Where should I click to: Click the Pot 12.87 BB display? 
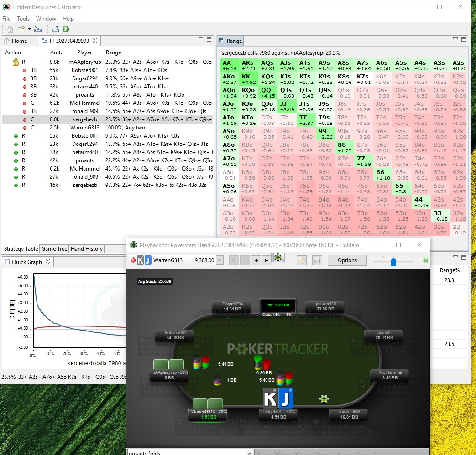pyautogui.click(x=277, y=305)
